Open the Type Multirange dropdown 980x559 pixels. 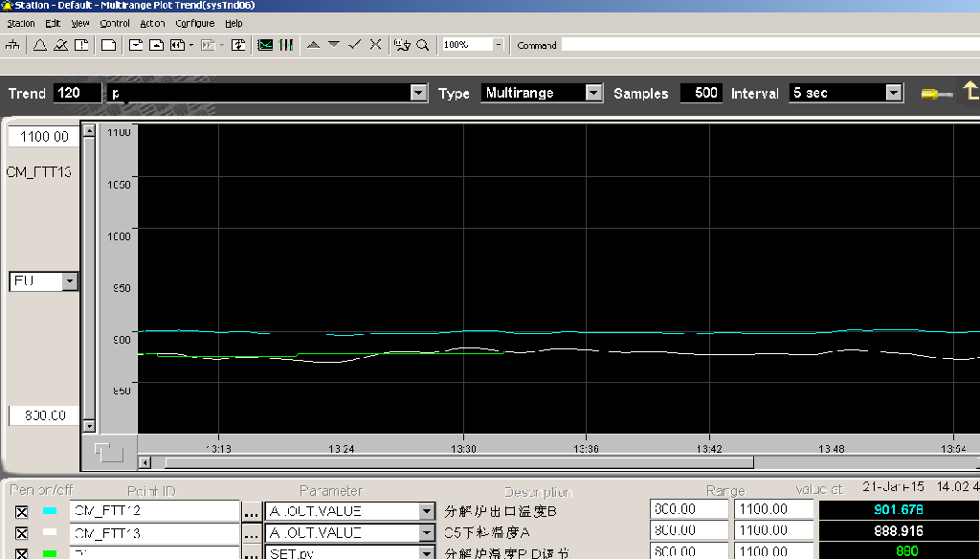coord(593,93)
